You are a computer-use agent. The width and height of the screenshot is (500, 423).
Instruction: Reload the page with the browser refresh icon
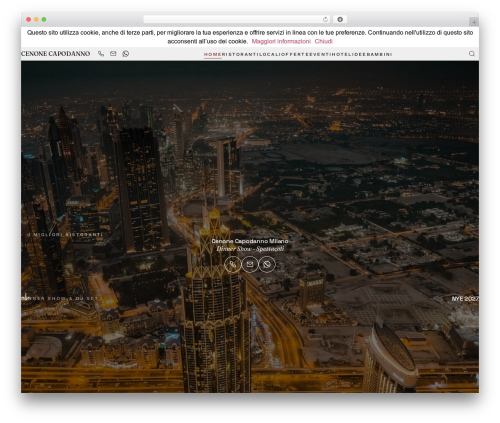325,19
